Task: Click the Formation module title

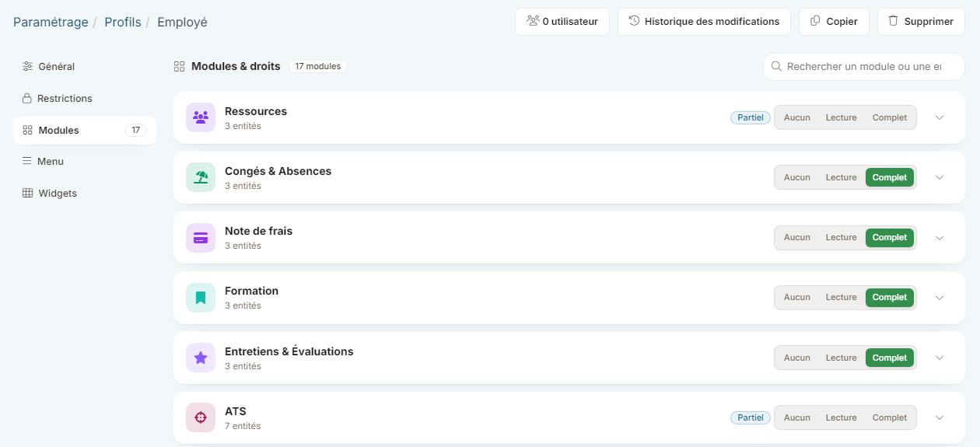Action: (x=251, y=291)
